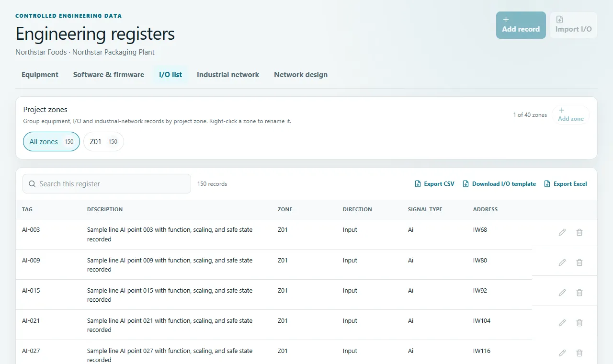Select the All zones filter chip

(x=51, y=142)
